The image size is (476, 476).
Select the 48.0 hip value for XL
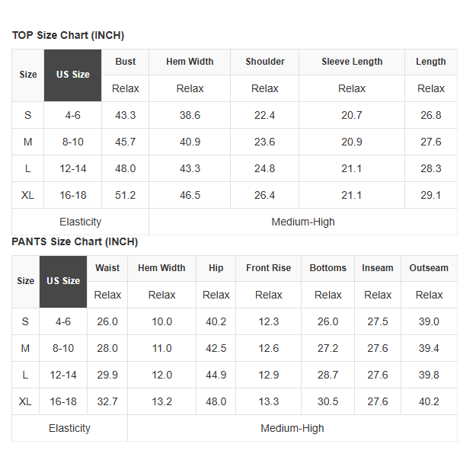[x=216, y=401]
